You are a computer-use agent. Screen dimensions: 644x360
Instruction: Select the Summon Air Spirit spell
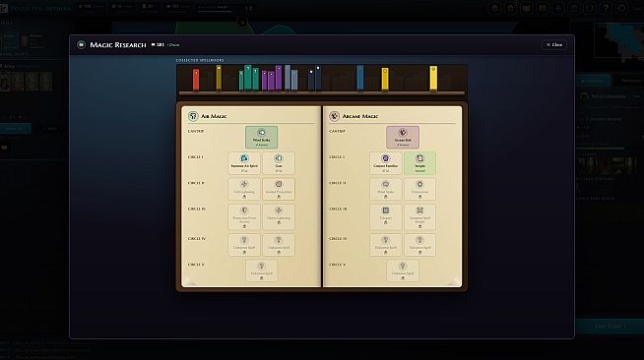(244, 163)
